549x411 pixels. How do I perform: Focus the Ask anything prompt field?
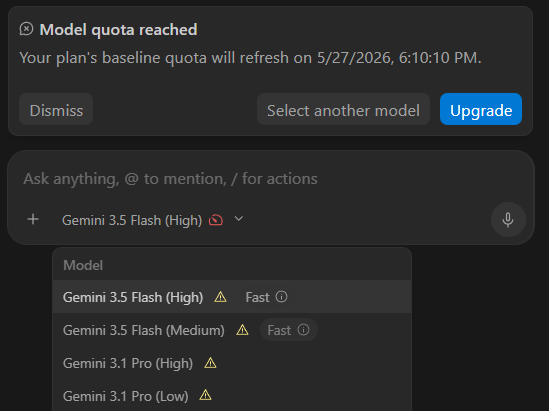pyautogui.click(x=270, y=179)
